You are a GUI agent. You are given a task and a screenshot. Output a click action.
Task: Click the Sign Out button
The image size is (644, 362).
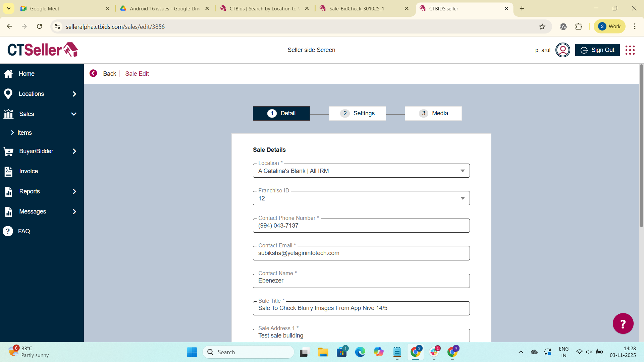[x=597, y=50]
